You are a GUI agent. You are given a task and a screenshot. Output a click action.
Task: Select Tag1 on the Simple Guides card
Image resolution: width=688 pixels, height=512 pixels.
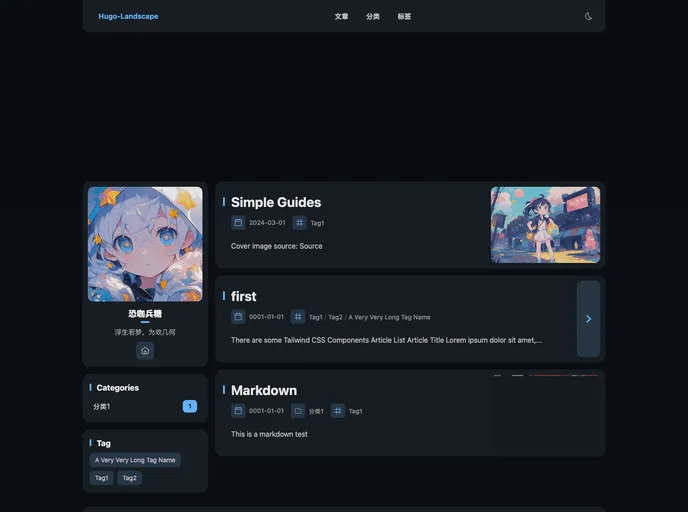pos(317,223)
